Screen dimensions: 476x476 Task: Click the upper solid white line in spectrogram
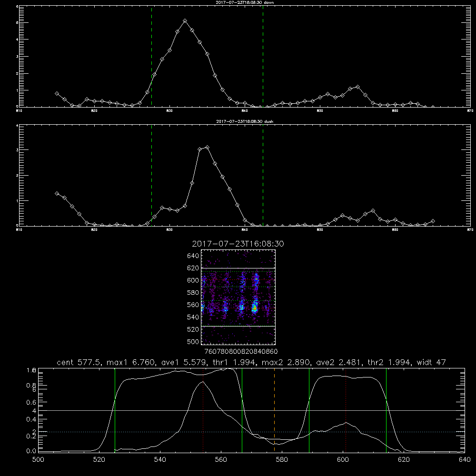(x=238, y=268)
